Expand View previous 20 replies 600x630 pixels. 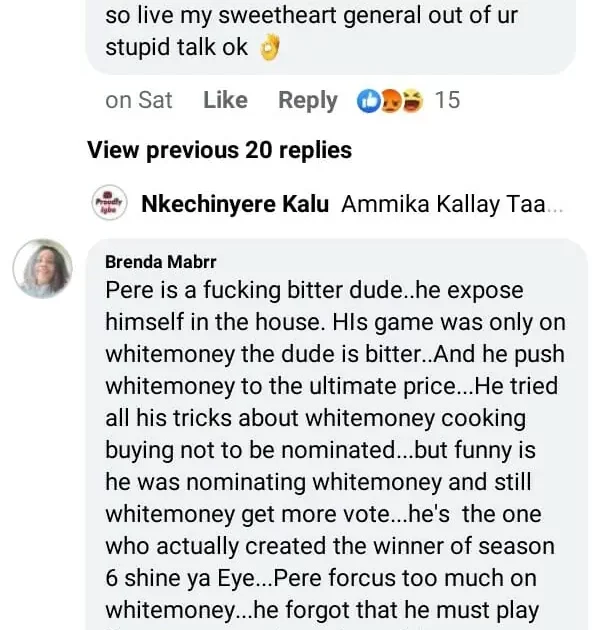(x=220, y=150)
